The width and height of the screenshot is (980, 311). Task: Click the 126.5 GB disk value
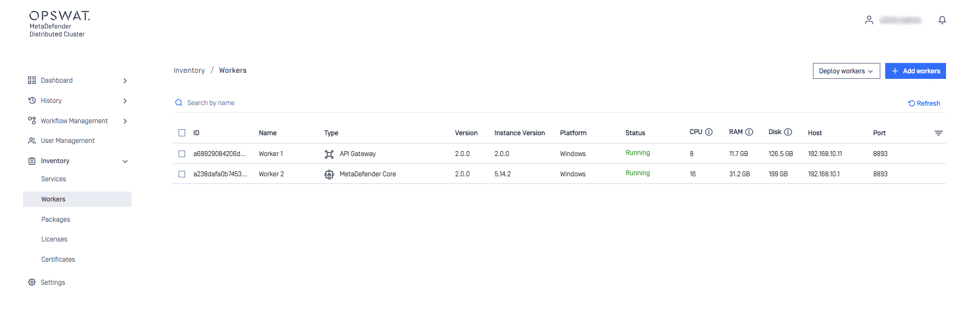781,154
